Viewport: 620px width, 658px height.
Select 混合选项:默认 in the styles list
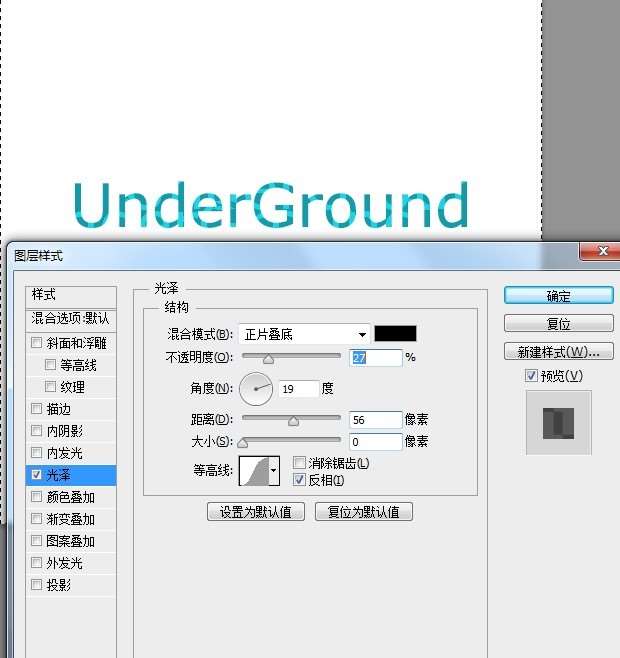[x=71, y=318]
